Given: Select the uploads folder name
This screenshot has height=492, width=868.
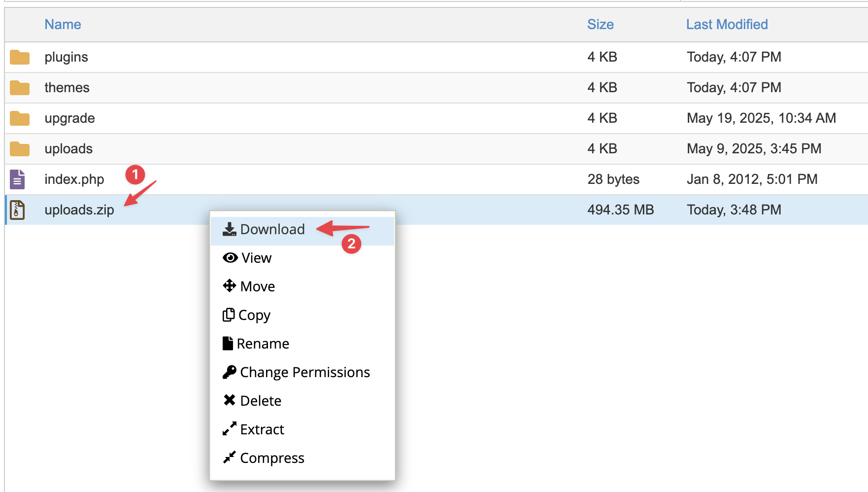Looking at the screenshot, I should 68,149.
